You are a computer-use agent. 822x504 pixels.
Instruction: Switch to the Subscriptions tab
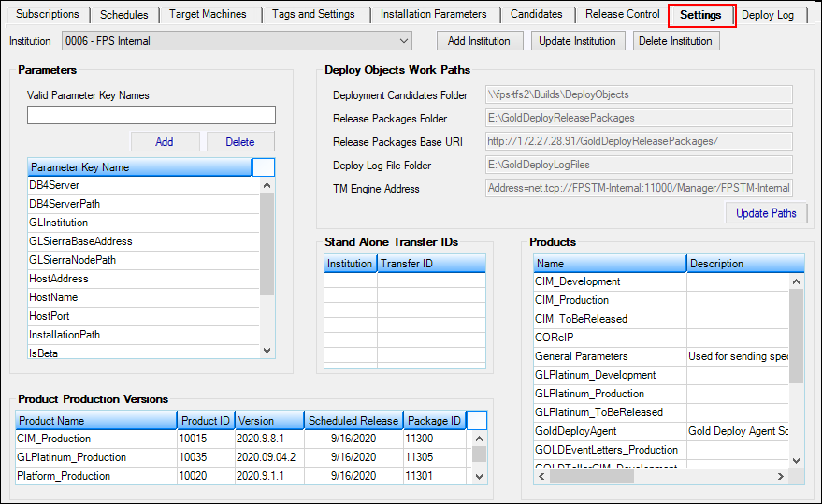[48, 15]
